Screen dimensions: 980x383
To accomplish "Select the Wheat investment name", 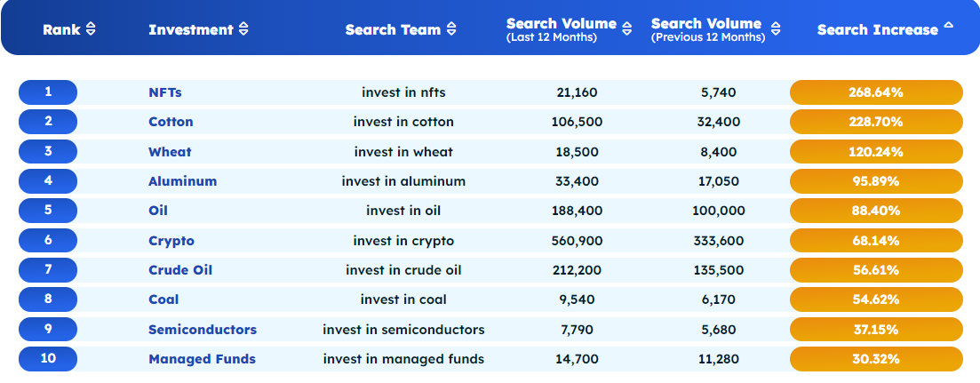I will 170,152.
